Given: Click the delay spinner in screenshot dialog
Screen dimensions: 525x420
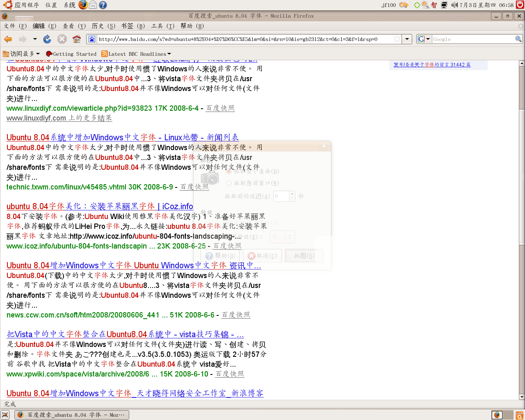Looking at the screenshot, I should coord(292,196).
